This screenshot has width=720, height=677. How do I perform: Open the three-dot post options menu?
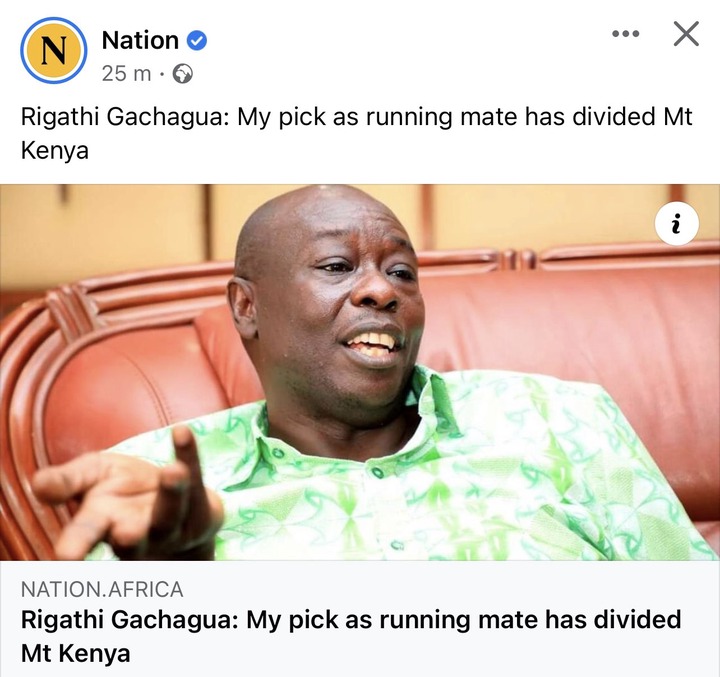coord(625,34)
